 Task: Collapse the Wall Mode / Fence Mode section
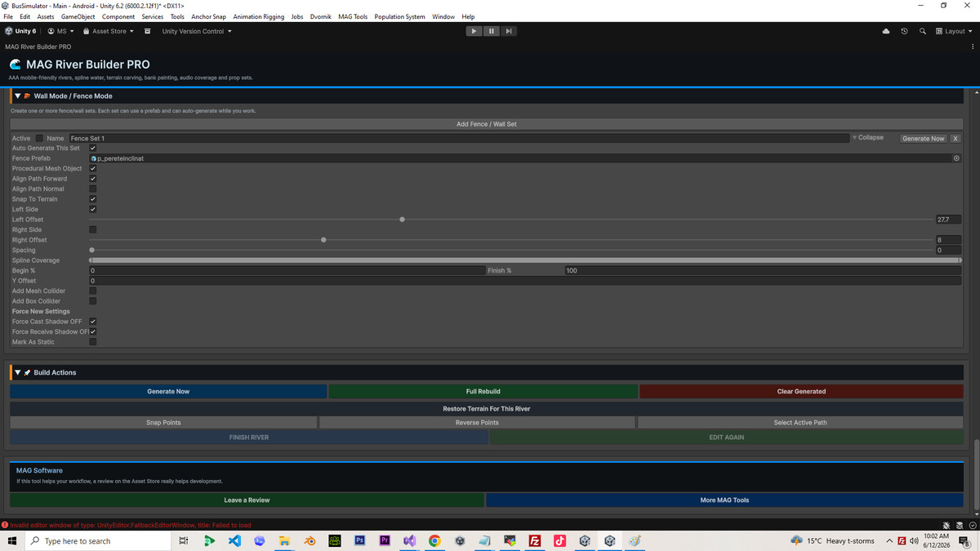coord(17,96)
